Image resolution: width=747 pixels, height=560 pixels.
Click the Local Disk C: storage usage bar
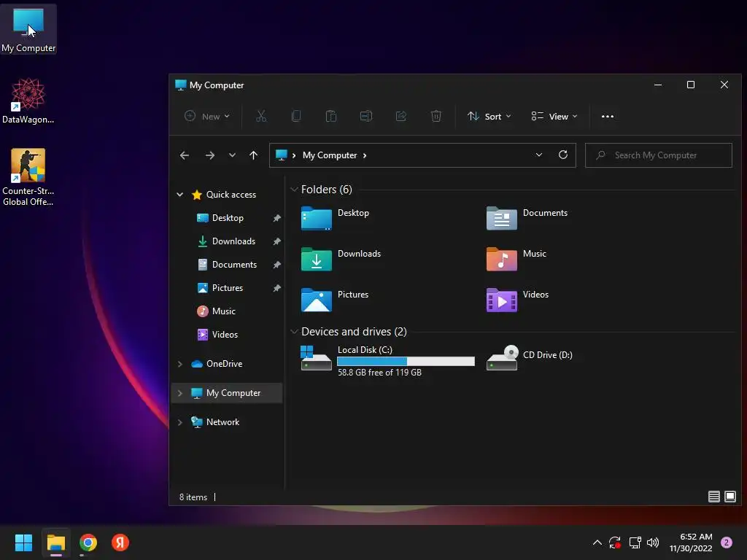coord(406,362)
